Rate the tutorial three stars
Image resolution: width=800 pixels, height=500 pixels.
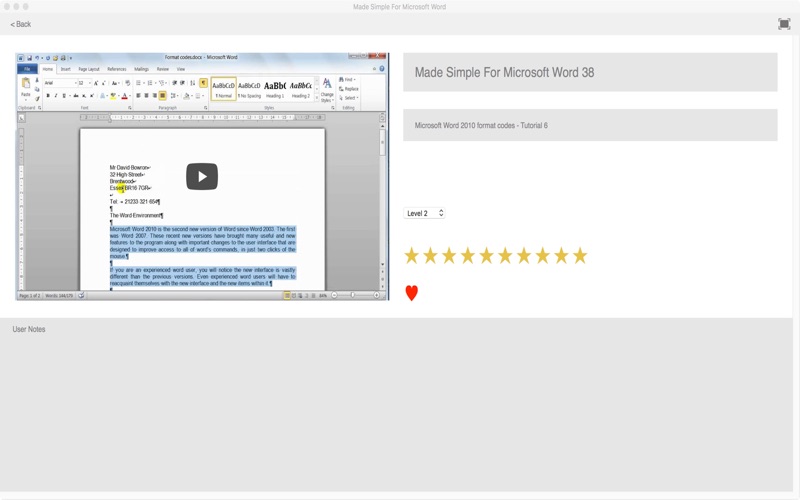click(x=449, y=255)
